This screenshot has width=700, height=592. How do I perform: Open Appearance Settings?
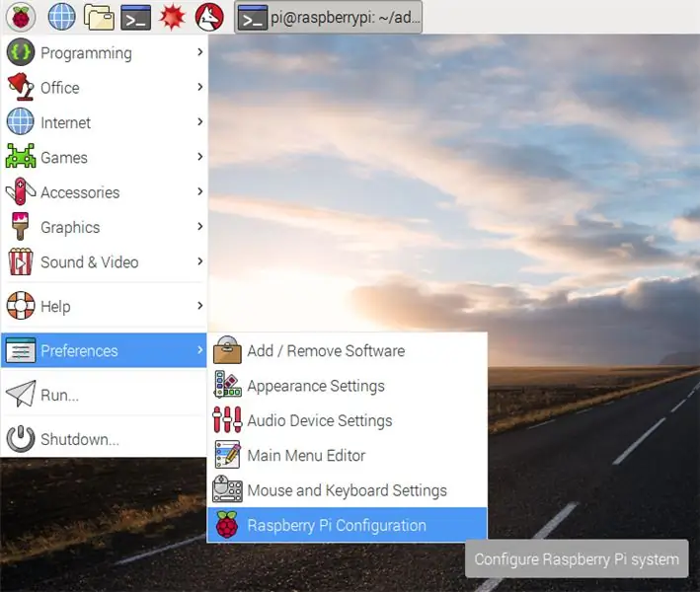click(348, 385)
